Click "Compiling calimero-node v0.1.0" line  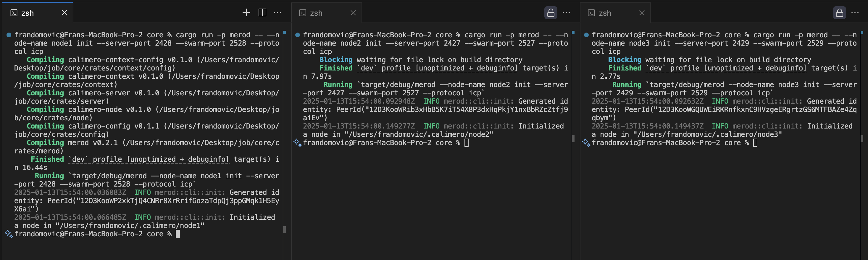(146, 113)
